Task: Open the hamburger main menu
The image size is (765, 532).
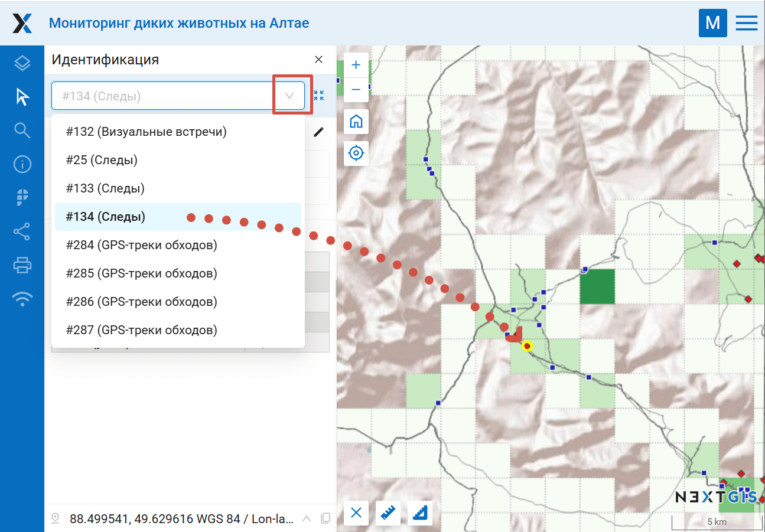Action: [x=746, y=23]
